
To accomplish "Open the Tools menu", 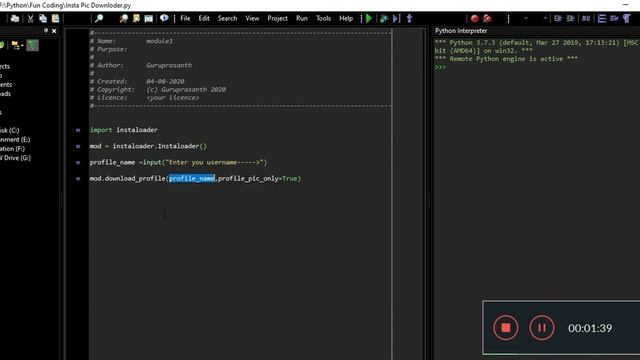I will coord(324,18).
